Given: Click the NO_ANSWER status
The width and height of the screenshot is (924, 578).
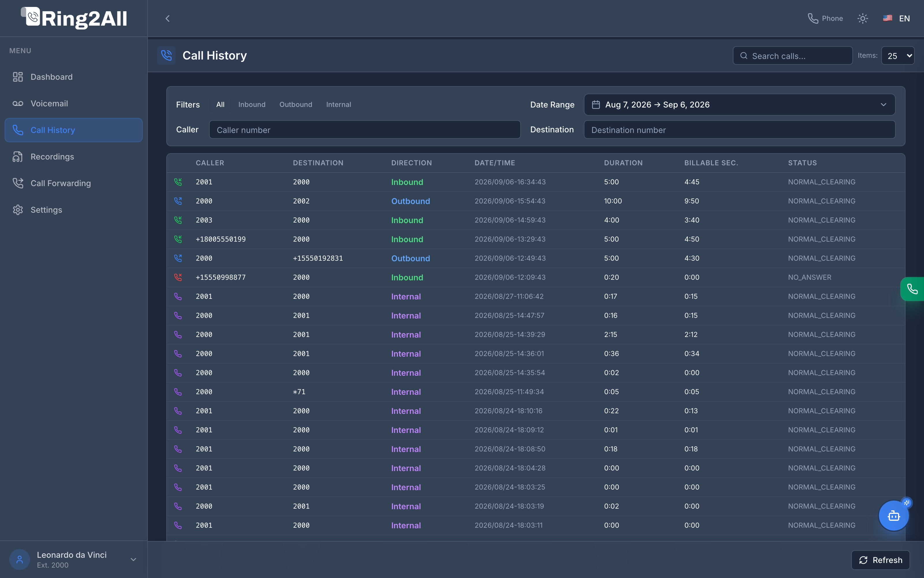Looking at the screenshot, I should click(x=809, y=277).
